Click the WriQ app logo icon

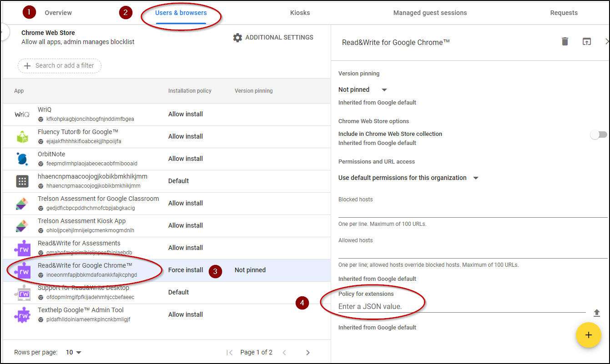[22, 115]
